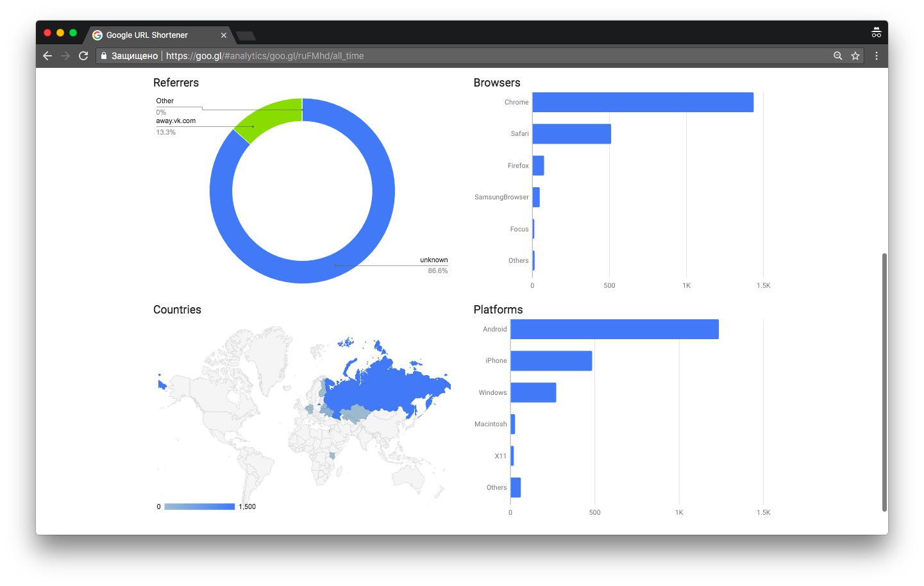Viewport: 924px width, 586px height.
Task: Click the 'Platforms' heading
Action: coord(498,310)
